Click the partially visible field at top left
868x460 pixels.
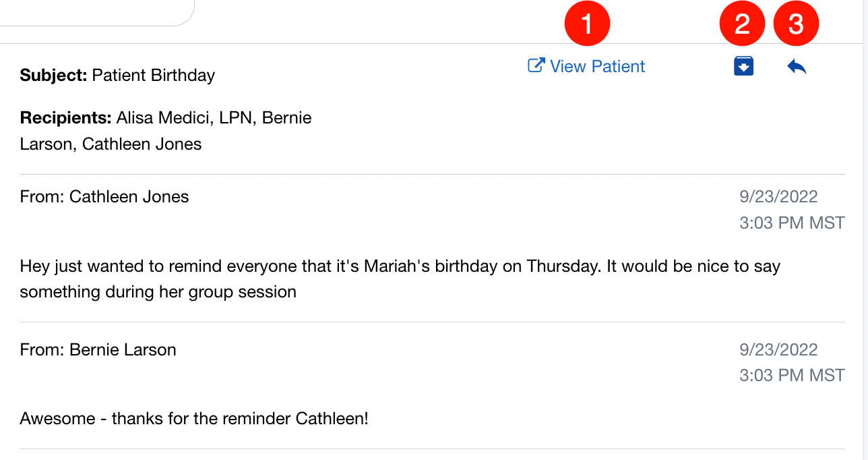tap(94, 12)
